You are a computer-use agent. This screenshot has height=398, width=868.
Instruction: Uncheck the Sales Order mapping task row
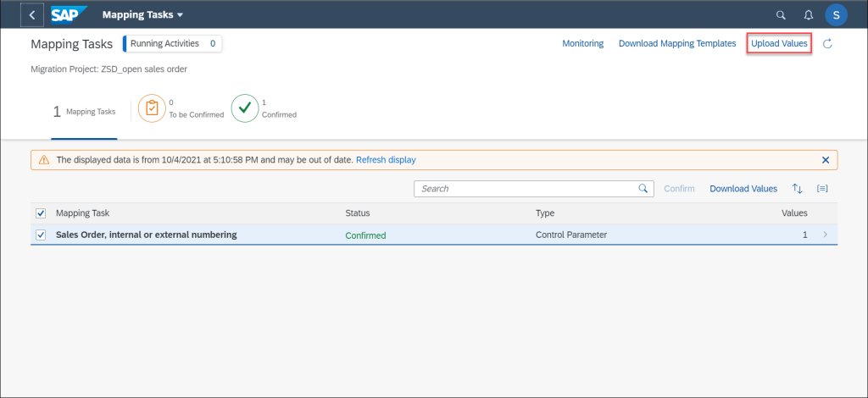click(41, 235)
